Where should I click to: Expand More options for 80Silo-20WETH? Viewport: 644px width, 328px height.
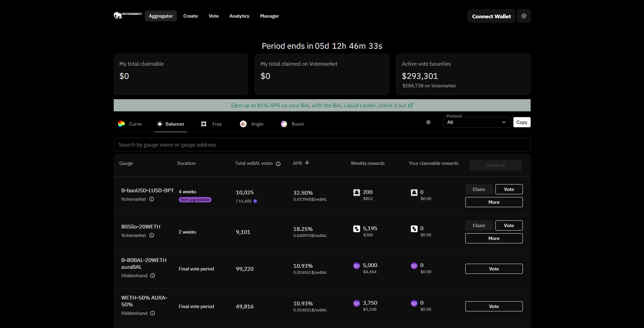click(494, 238)
